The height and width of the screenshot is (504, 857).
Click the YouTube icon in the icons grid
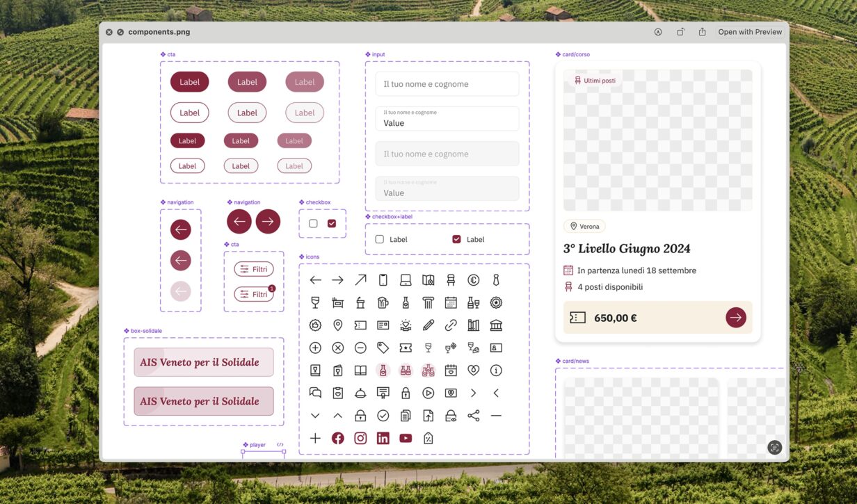point(406,438)
